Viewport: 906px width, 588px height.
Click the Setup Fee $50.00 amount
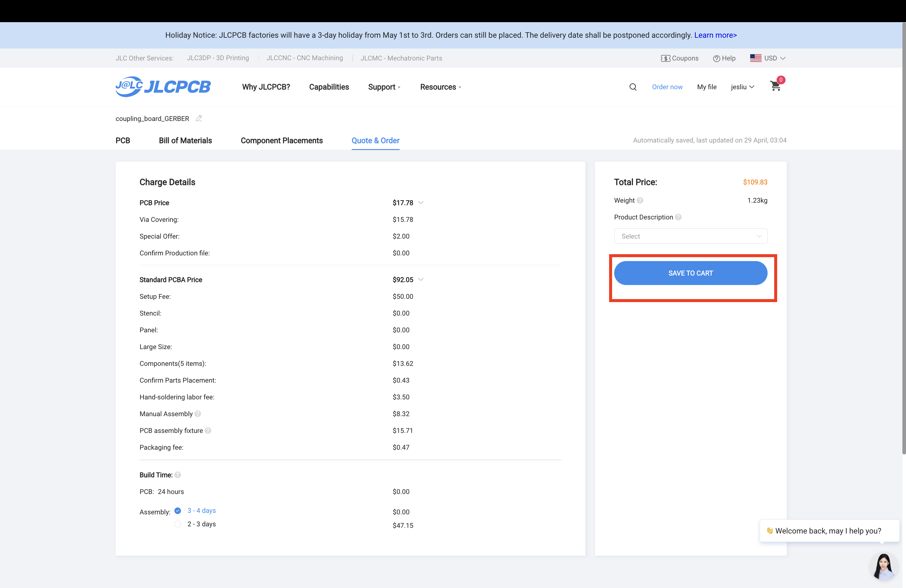click(x=403, y=296)
